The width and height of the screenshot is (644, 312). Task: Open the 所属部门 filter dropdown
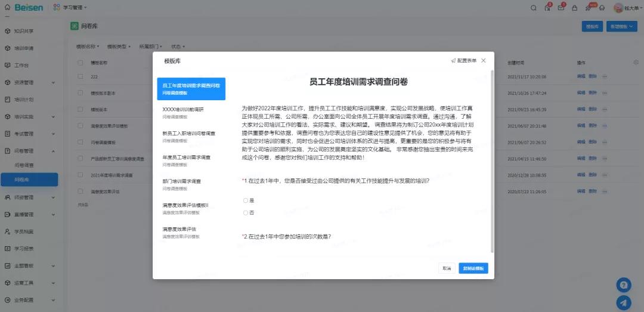click(x=151, y=47)
